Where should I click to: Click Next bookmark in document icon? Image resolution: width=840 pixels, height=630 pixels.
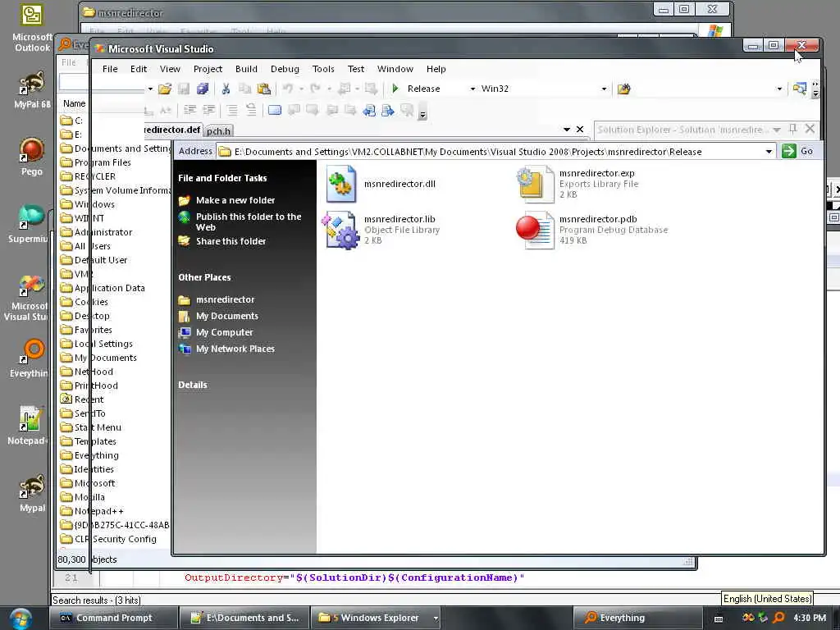click(388, 111)
